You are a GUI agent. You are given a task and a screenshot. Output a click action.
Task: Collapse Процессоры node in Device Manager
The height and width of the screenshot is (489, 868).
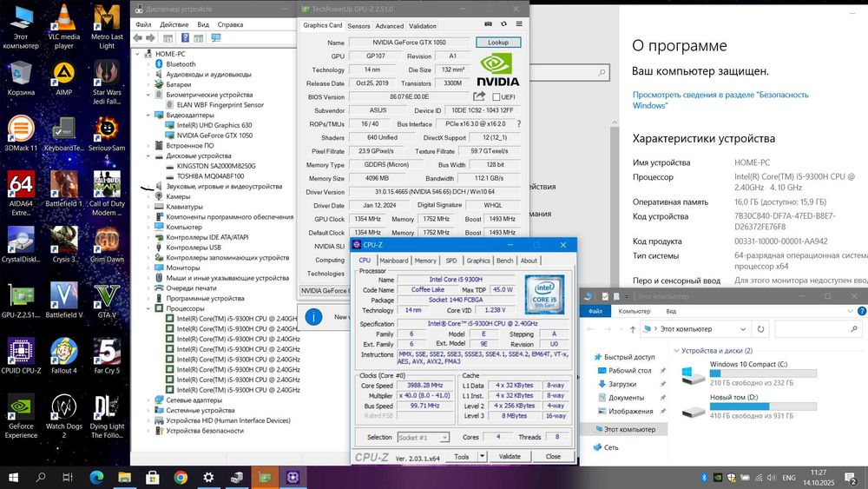[x=148, y=308]
